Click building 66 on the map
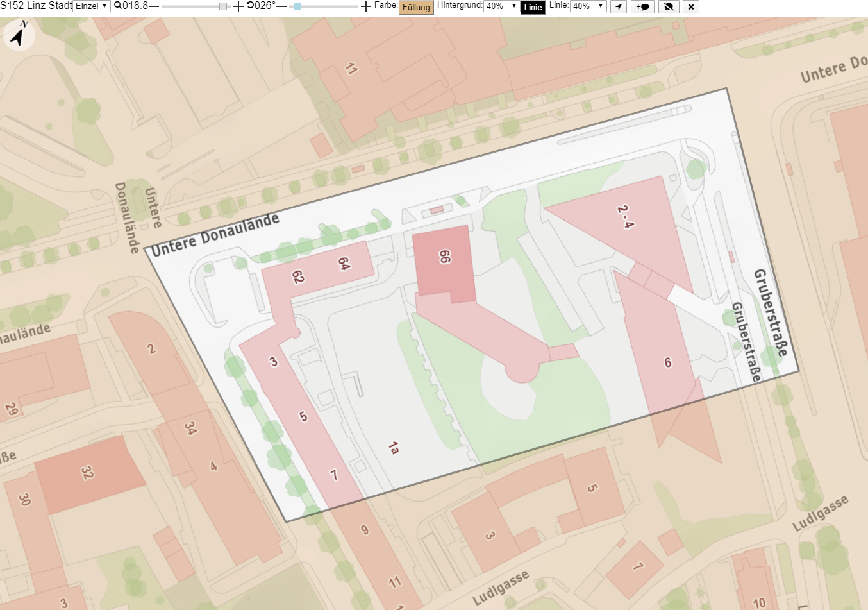This screenshot has height=610, width=868. 444,263
